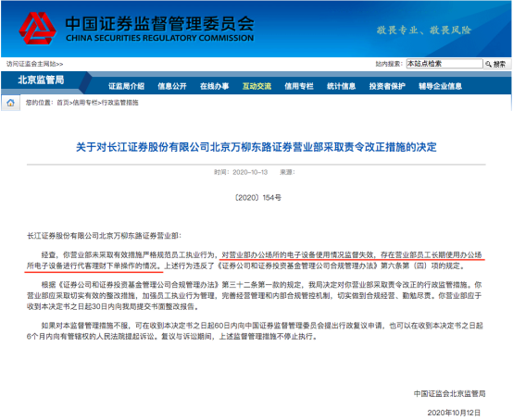Open the 辅导企业信息 menu item
This screenshot has height=420, width=513.
click(x=441, y=86)
